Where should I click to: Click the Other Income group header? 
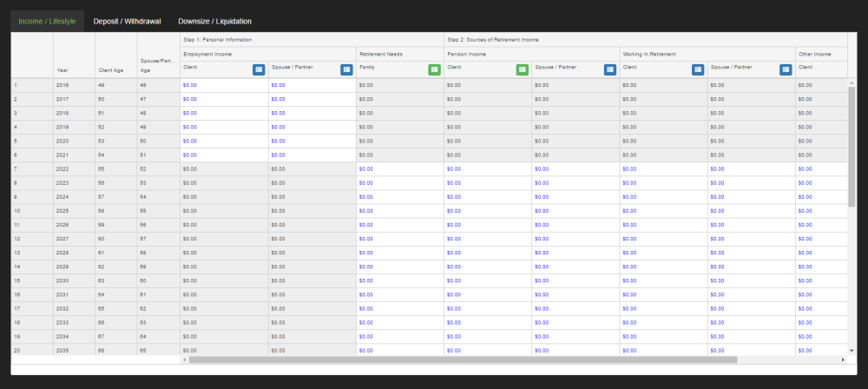[x=821, y=55]
